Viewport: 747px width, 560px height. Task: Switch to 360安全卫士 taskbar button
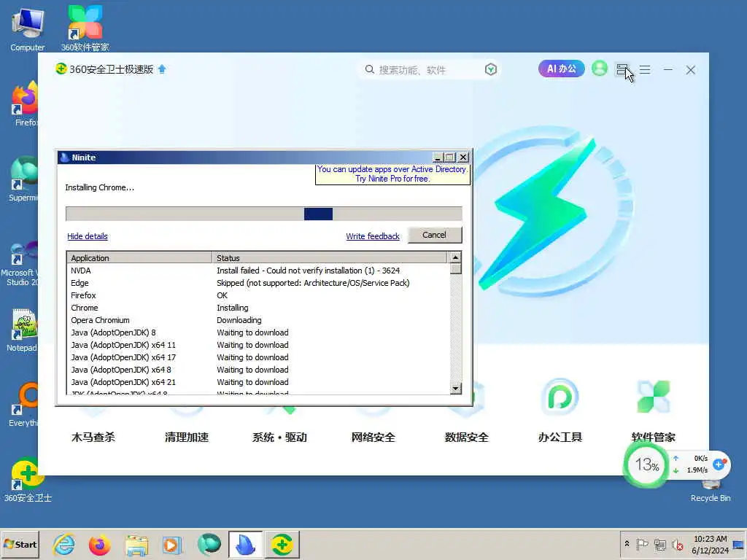click(282, 544)
